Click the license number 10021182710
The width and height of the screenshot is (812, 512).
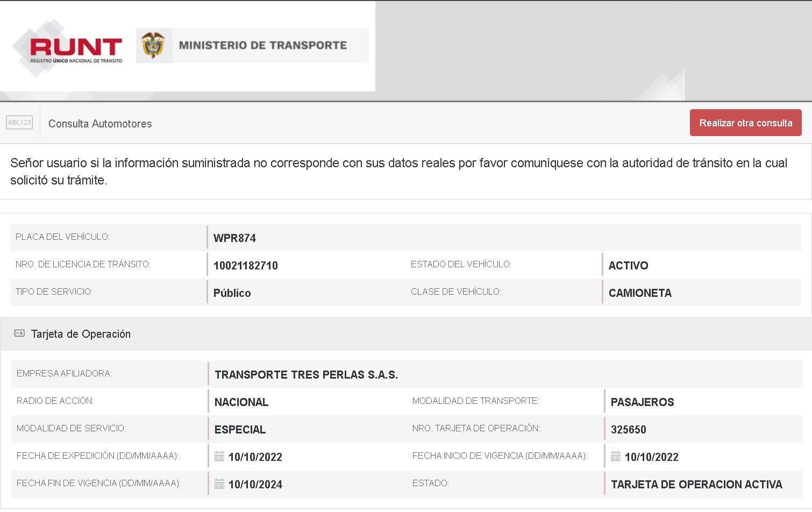(x=245, y=266)
